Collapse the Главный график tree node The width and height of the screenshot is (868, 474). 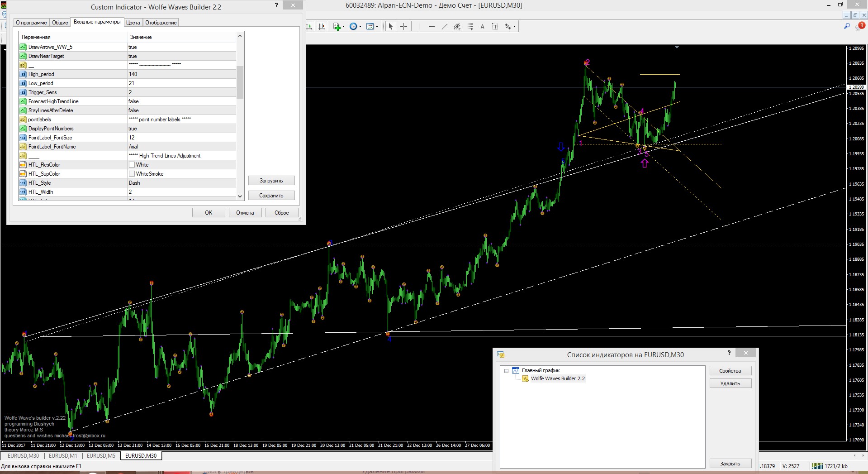coord(507,371)
